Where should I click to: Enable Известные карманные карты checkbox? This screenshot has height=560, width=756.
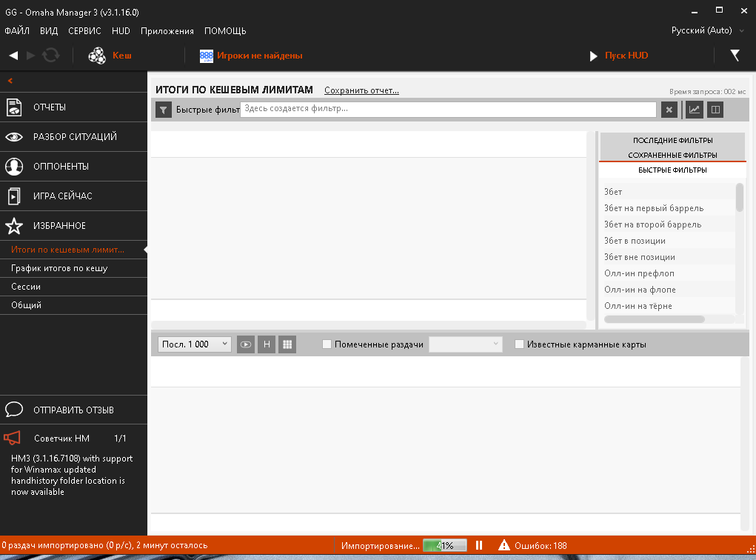pos(519,344)
